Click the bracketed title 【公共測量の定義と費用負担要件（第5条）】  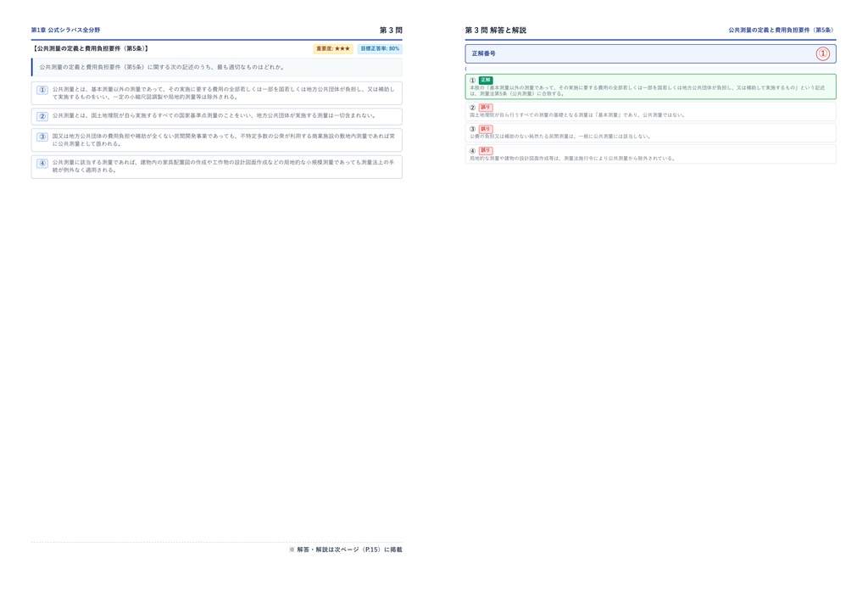coord(90,48)
